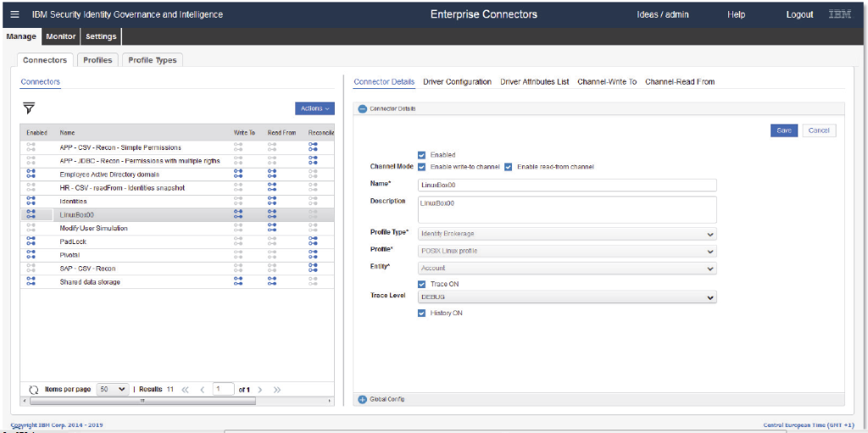Select Modify User Simulation connector
Screen dimensions: 868x433
[x=177, y=228]
